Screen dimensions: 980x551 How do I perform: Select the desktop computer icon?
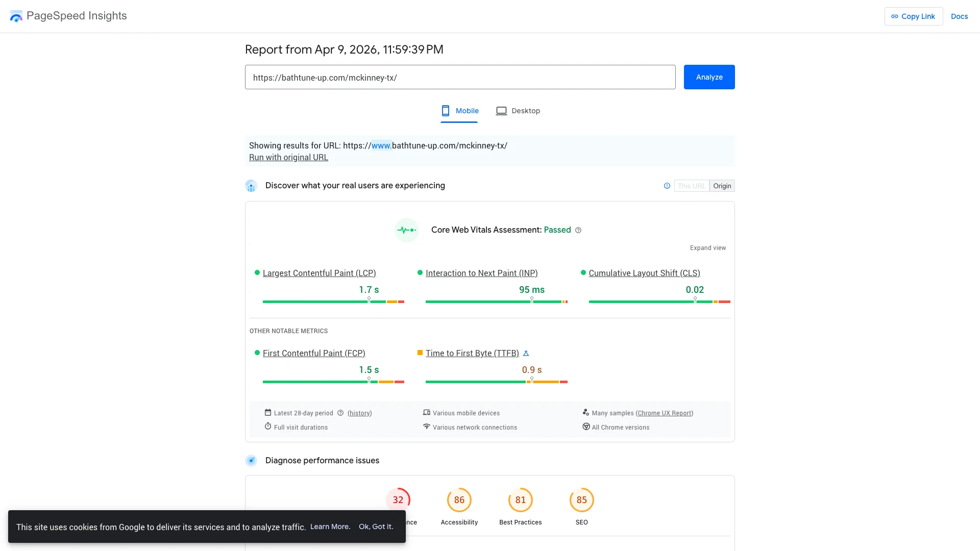click(501, 110)
